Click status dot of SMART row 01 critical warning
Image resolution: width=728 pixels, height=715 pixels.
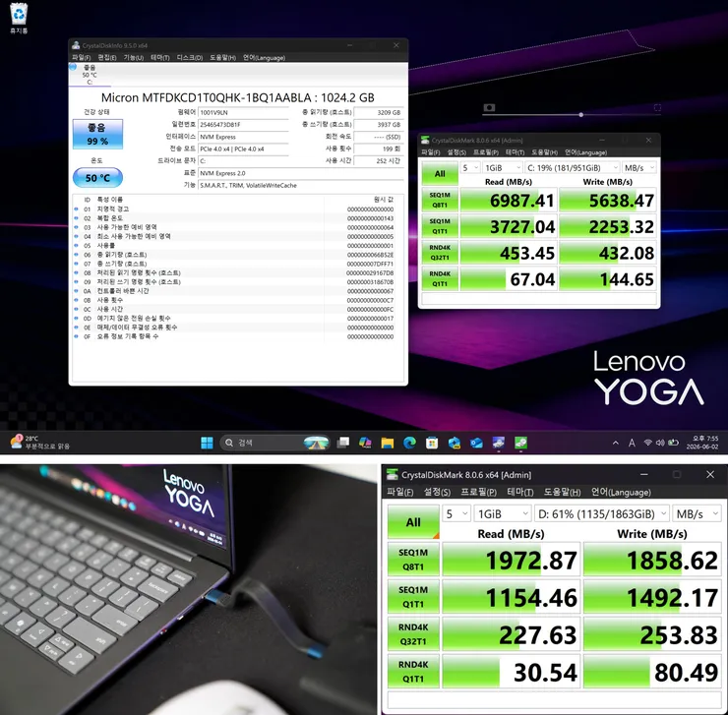pyautogui.click(x=76, y=209)
